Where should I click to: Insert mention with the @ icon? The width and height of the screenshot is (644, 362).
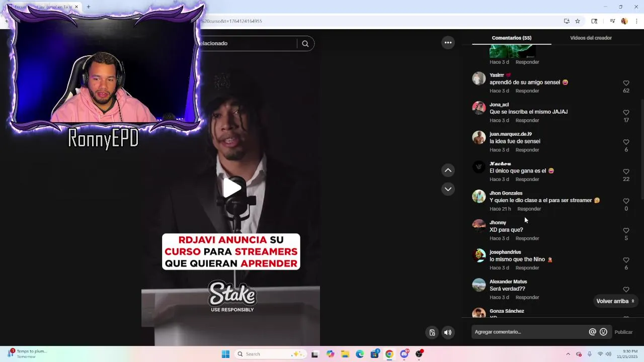(x=592, y=332)
